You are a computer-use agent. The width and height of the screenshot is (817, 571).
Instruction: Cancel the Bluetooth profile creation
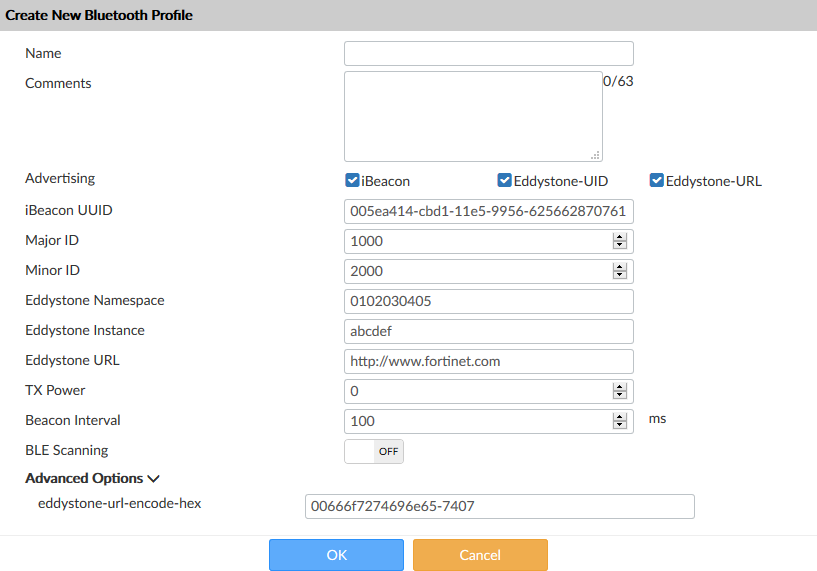pyautogui.click(x=480, y=555)
